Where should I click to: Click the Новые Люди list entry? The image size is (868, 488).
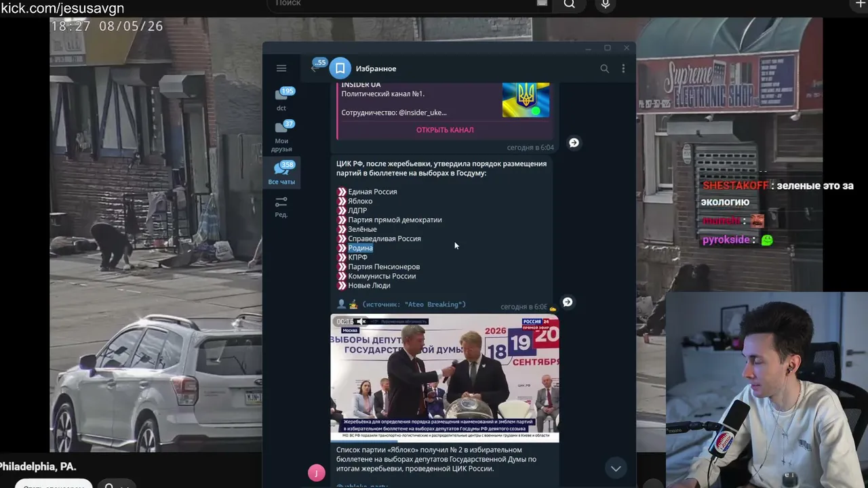click(369, 285)
